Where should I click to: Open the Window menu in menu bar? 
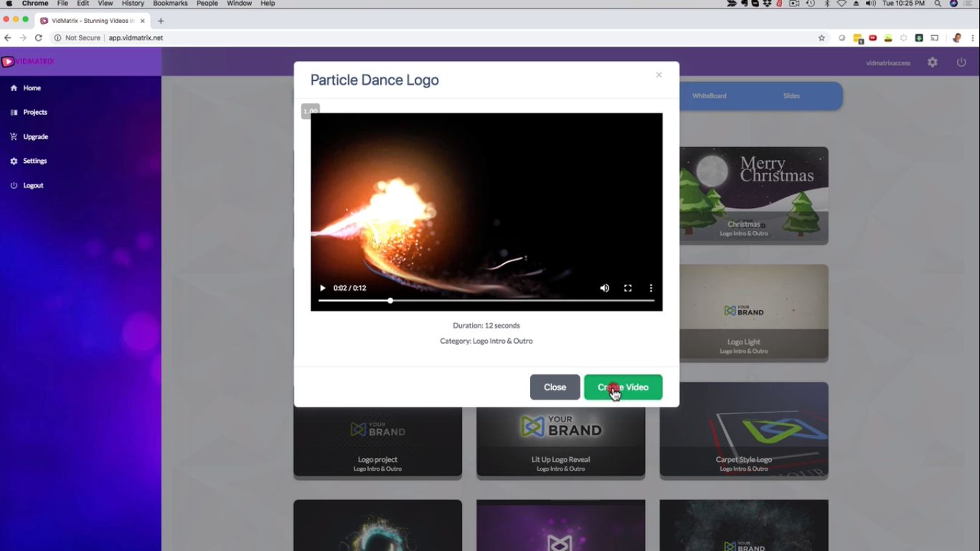click(239, 4)
